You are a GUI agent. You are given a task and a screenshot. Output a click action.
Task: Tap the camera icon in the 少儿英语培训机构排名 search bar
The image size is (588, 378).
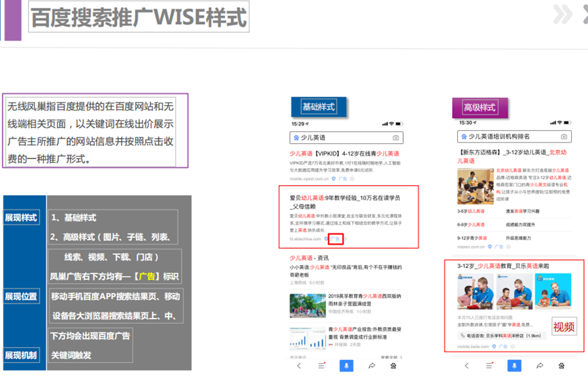coord(564,137)
